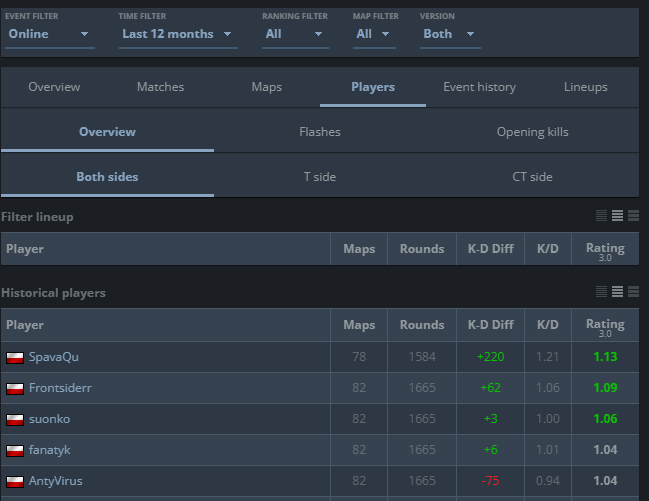Click the Poland flag next to AntyVirus
Viewport: 649px width, 501px height.
[x=15, y=481]
